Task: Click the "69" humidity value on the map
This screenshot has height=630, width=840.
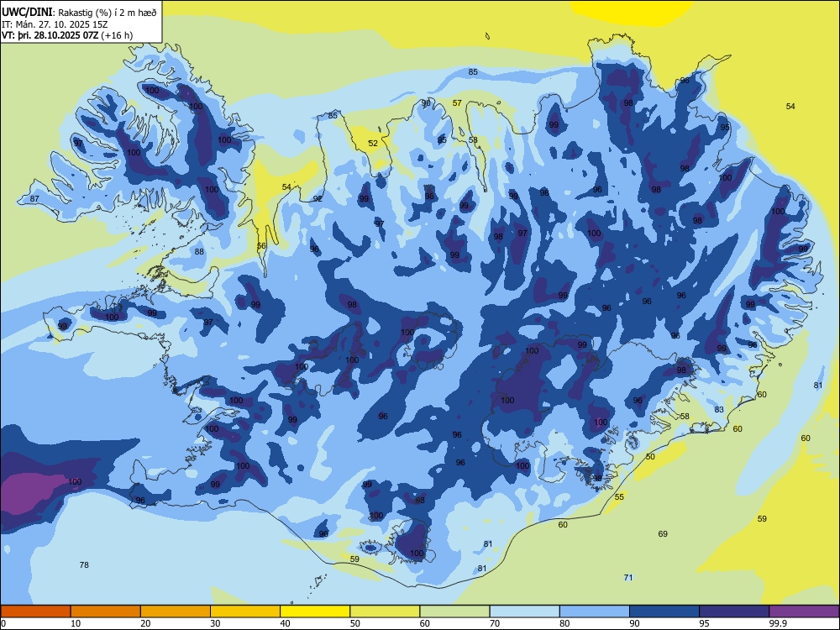Action: tap(663, 533)
